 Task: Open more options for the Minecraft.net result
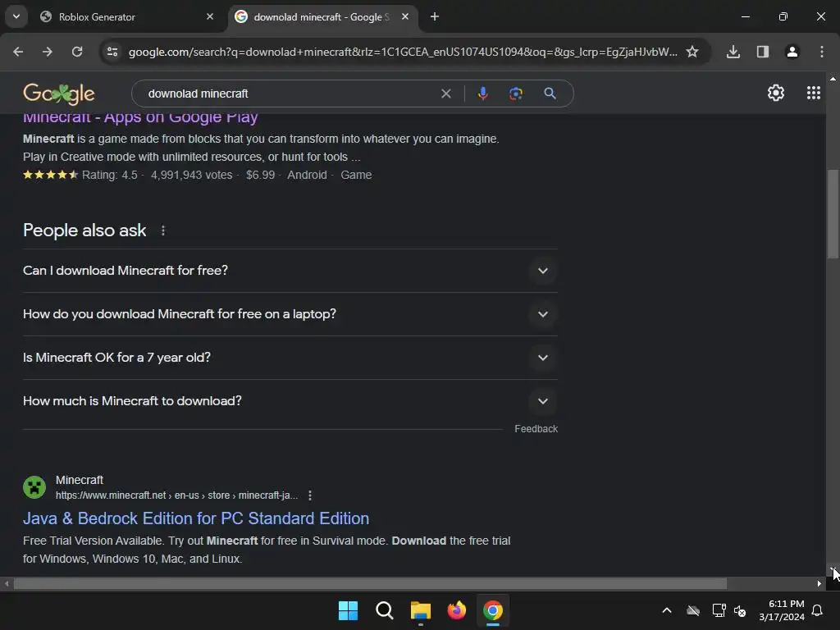point(309,495)
